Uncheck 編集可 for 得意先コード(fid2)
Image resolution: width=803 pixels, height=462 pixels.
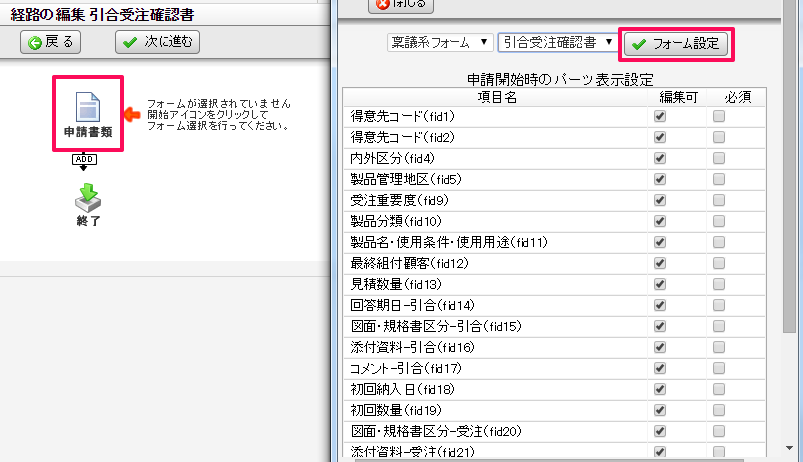click(x=660, y=137)
